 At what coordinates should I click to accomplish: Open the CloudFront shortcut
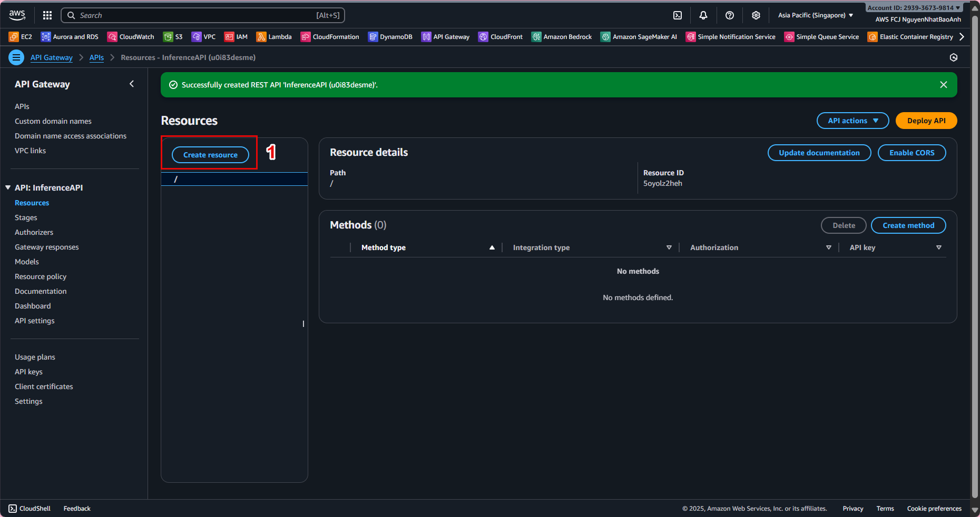[x=501, y=37]
